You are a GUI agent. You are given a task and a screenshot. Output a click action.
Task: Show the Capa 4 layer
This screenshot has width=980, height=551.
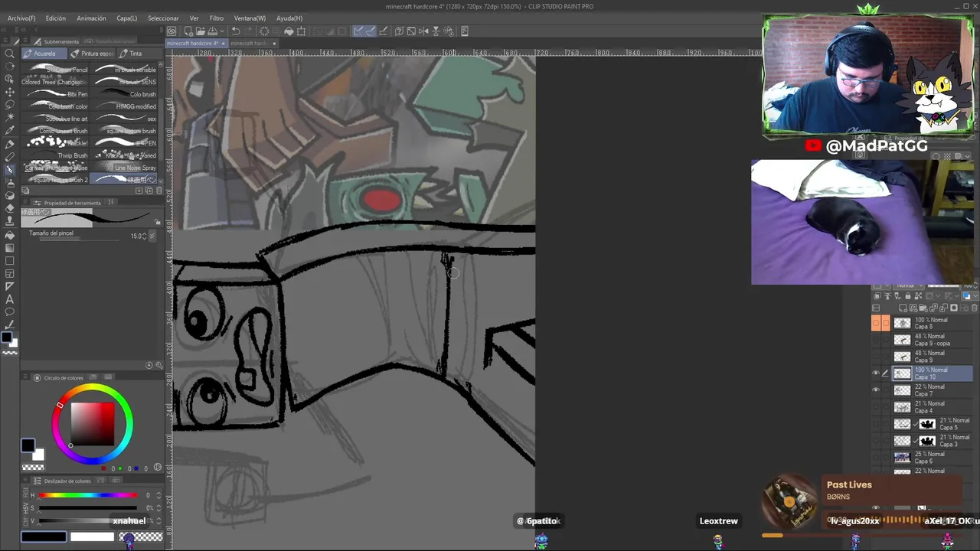876,407
